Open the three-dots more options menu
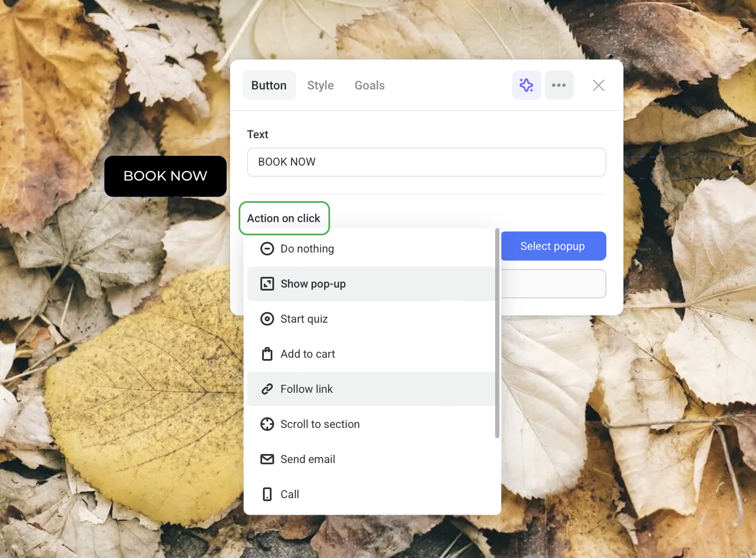The height and width of the screenshot is (558, 756). tap(559, 85)
